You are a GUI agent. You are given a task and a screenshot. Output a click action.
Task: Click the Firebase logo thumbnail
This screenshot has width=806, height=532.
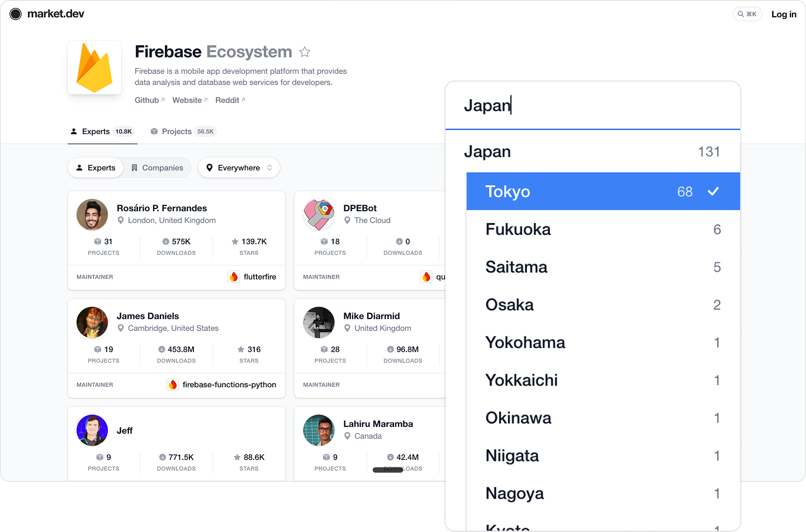94,68
